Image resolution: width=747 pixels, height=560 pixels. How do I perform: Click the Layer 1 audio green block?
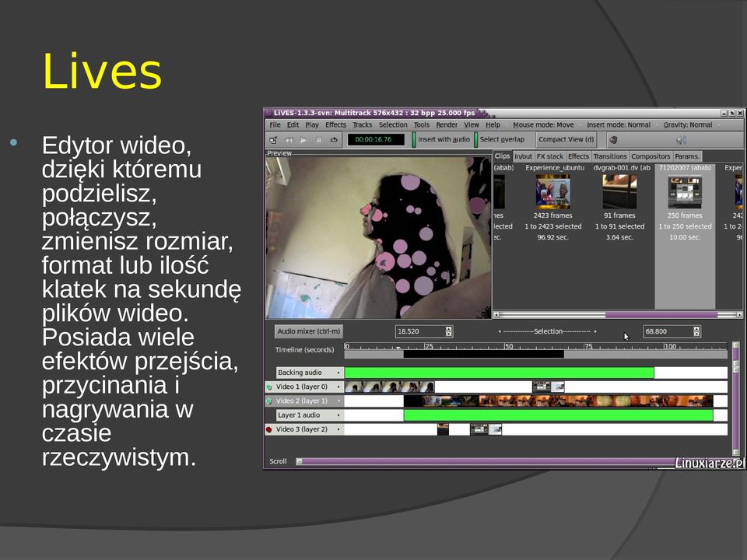[559, 415]
